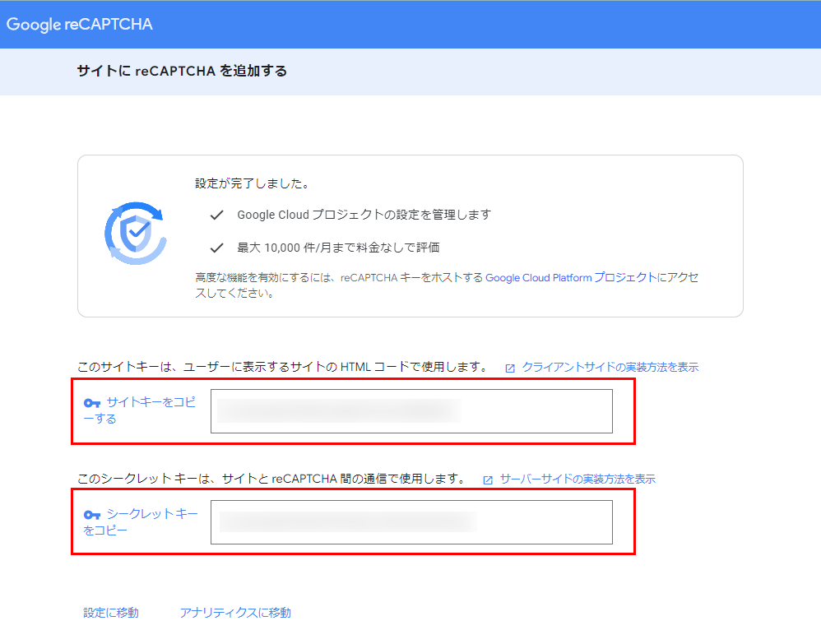The height and width of the screenshot is (644, 821).
Task: Click the Google reCAPTCHA logo in header
Action: click(x=80, y=25)
